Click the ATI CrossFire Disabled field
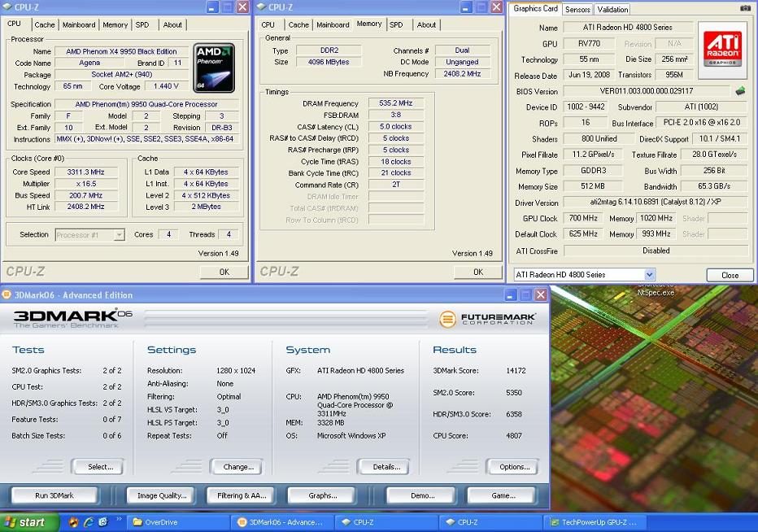The height and width of the screenshot is (532, 758). click(x=656, y=251)
